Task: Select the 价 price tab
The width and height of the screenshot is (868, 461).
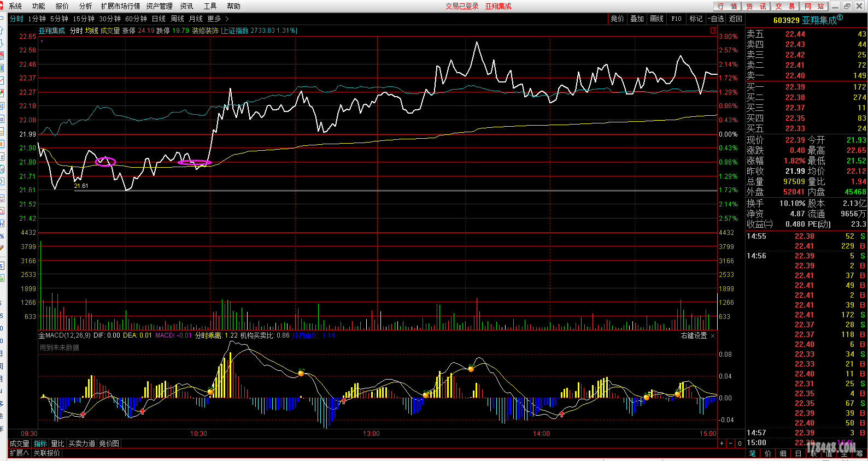Action: (768, 453)
